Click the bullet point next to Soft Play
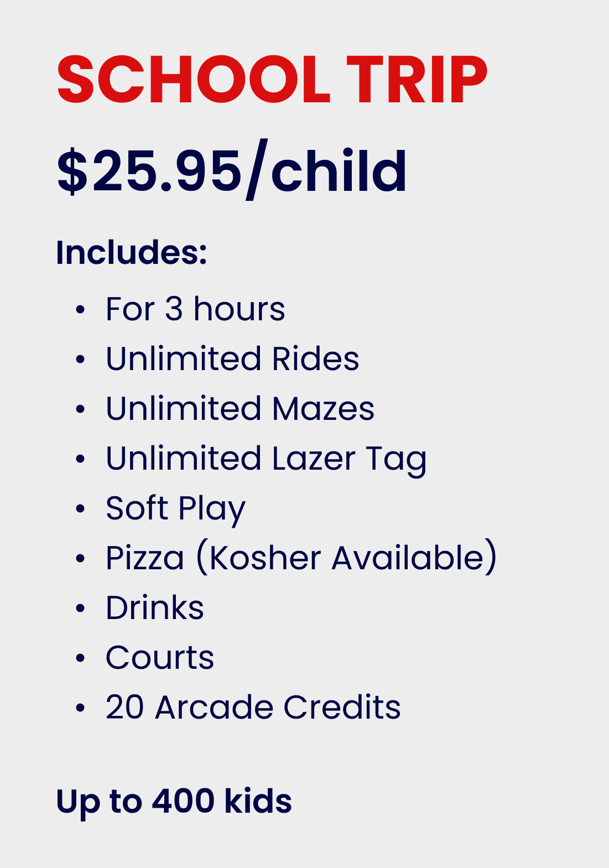This screenshot has width=609, height=868. 81,509
